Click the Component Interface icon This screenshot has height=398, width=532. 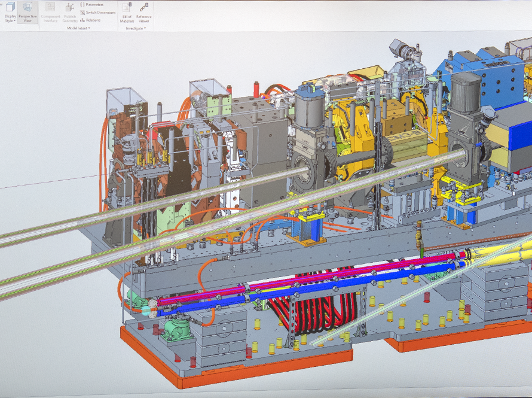[49, 8]
